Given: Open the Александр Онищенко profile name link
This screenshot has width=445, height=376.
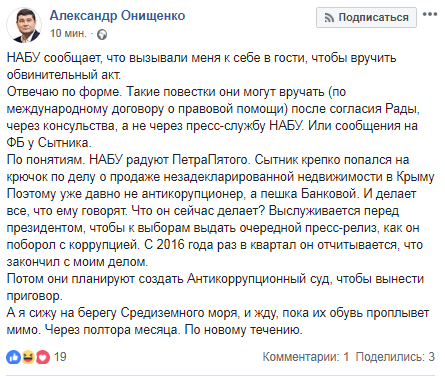Looking at the screenshot, I should 117,16.
